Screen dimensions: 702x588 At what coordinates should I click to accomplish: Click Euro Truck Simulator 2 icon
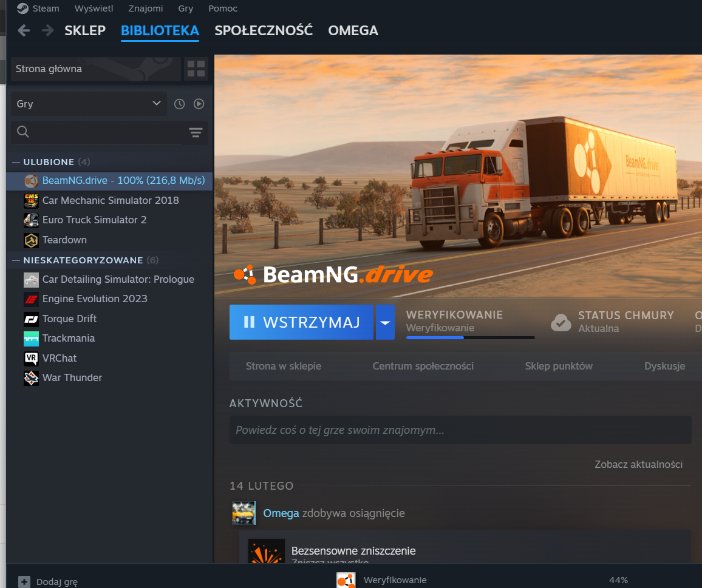click(x=31, y=220)
